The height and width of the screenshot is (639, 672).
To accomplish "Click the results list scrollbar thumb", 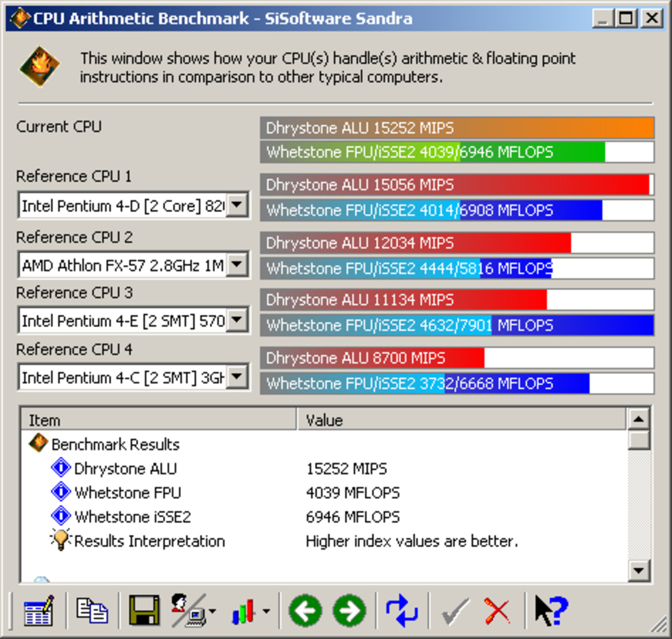I will [x=639, y=439].
